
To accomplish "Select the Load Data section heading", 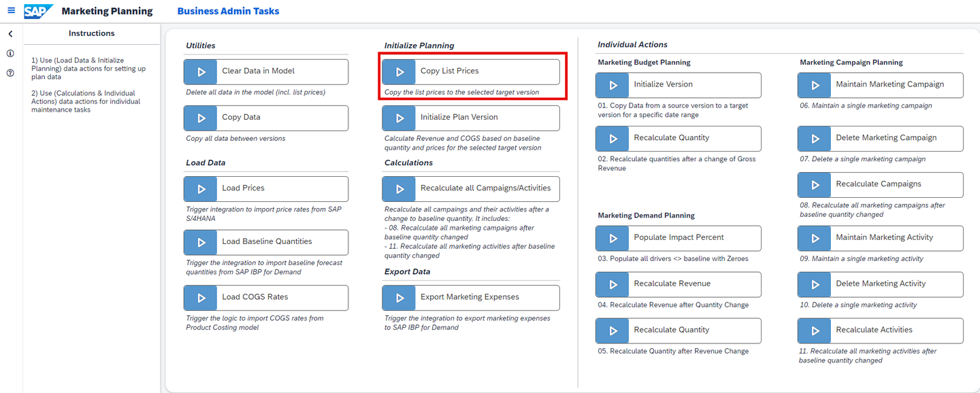I will point(206,163).
